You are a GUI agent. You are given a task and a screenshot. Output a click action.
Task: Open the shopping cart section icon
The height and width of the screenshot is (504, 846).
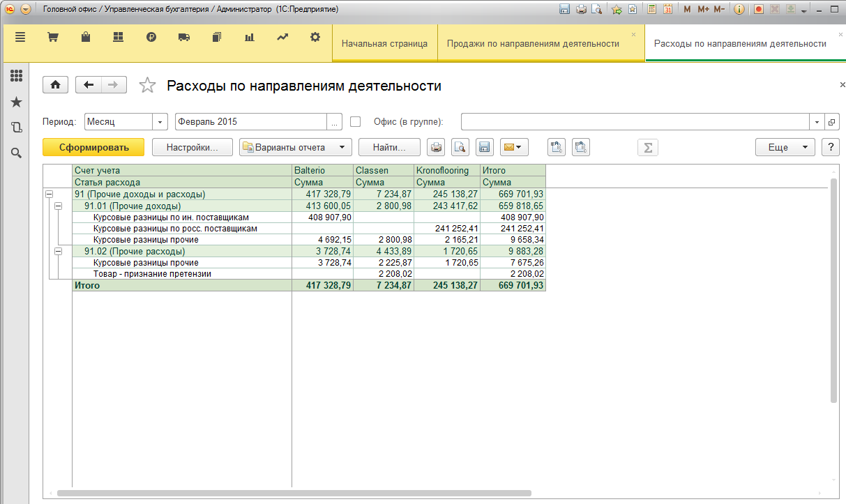(x=52, y=38)
